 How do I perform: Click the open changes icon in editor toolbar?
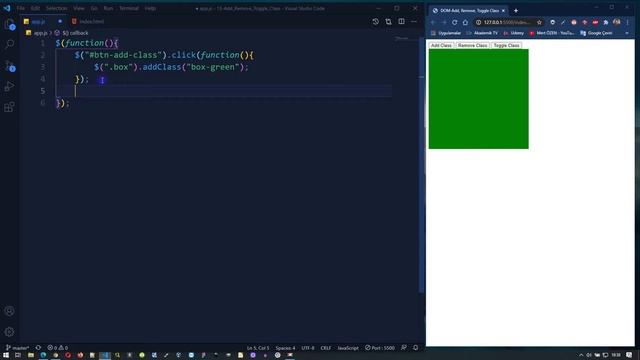coord(388,21)
